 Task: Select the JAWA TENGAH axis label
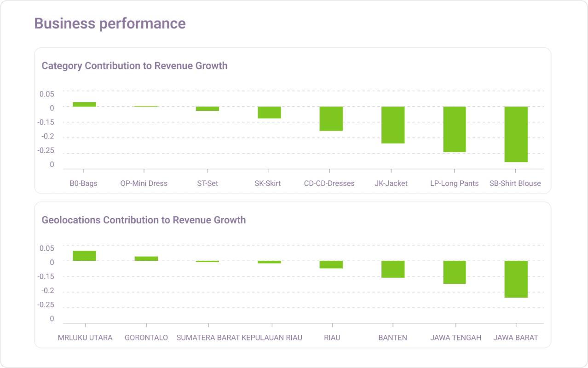[455, 337]
